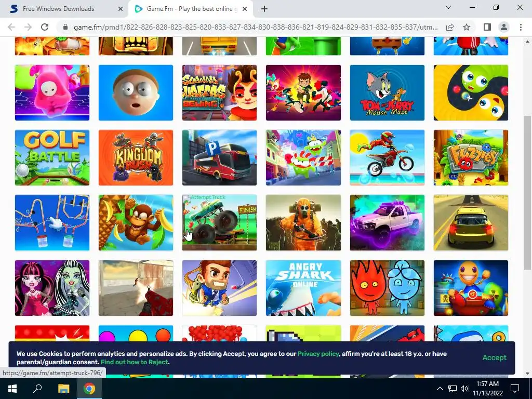Open the volume control tray icon

point(464,389)
